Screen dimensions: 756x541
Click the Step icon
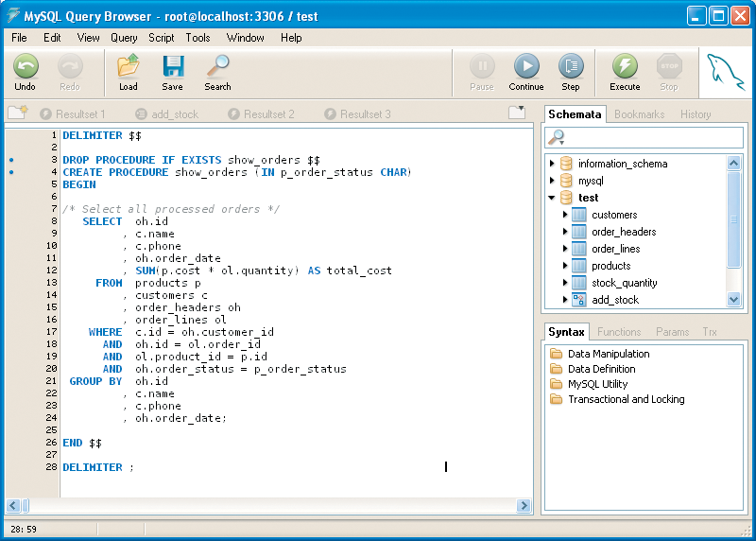[571, 65]
